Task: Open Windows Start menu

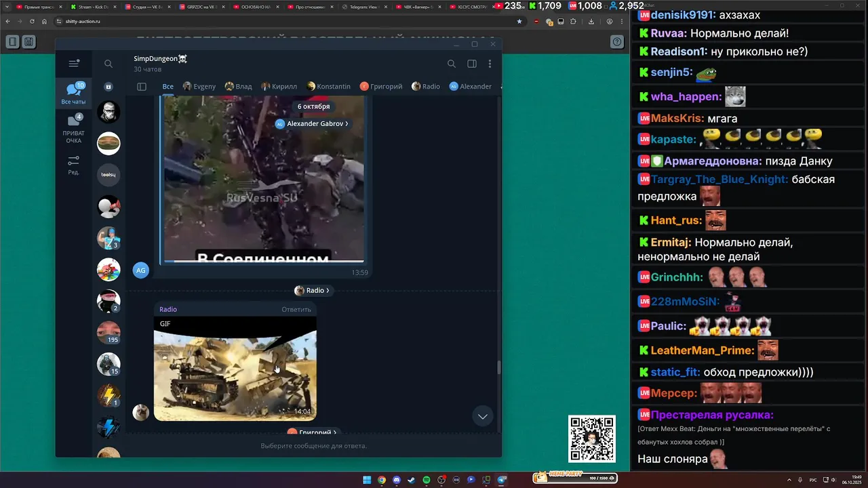Action: pos(367,480)
